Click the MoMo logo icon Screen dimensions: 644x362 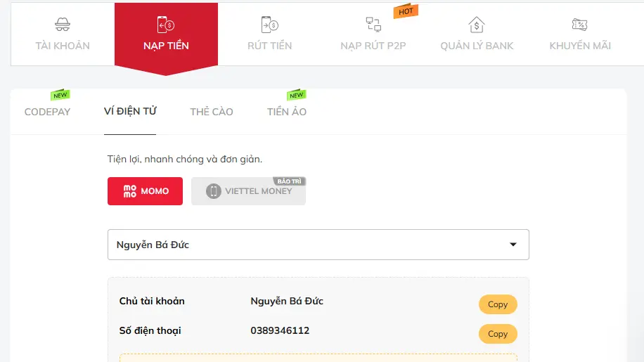[130, 191]
